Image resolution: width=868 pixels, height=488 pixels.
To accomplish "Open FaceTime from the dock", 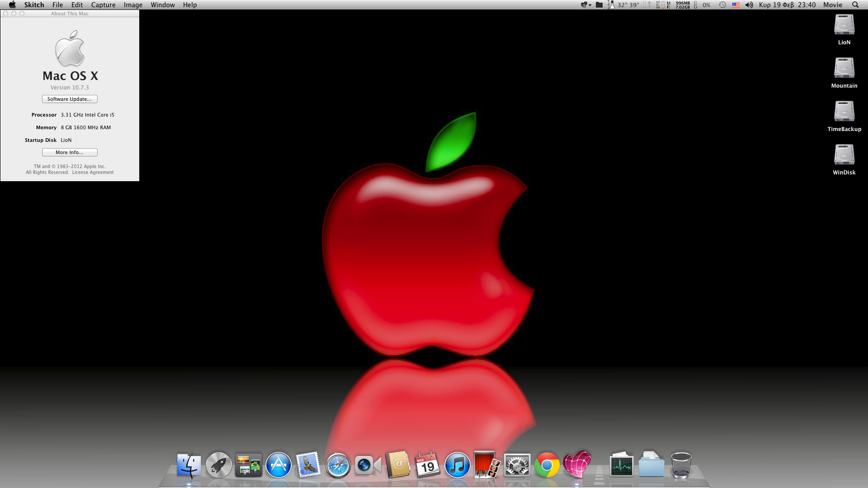I will click(x=368, y=465).
